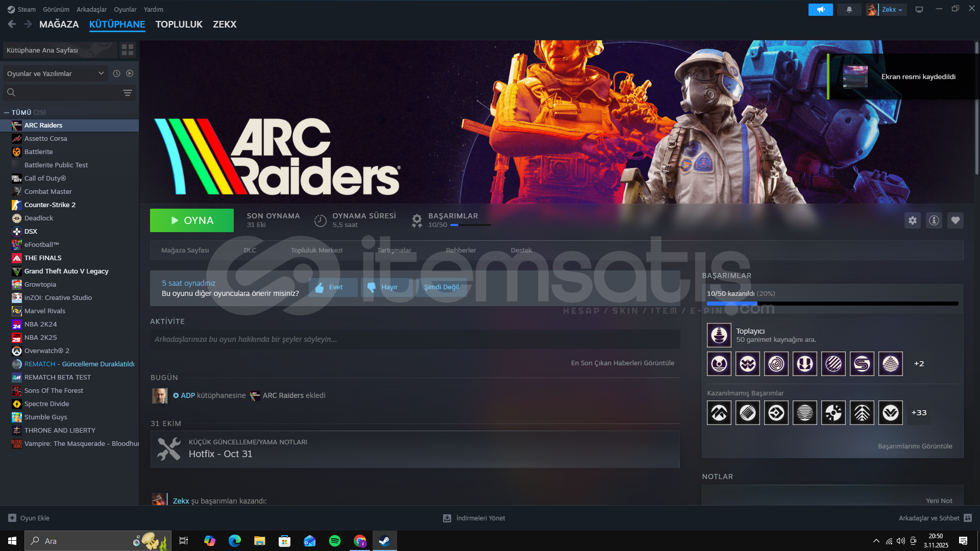
Task: Toggle ready-to-play filter icon
Action: click(x=130, y=73)
